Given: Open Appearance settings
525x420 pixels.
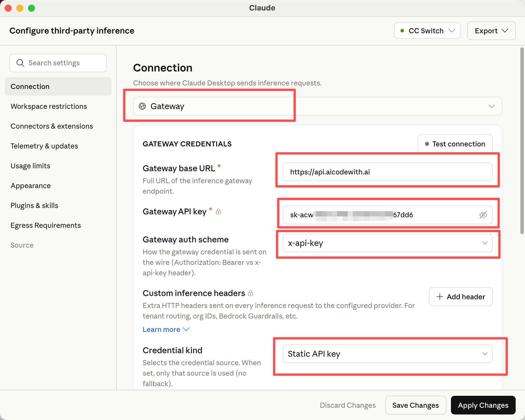Looking at the screenshot, I should 58,185.
